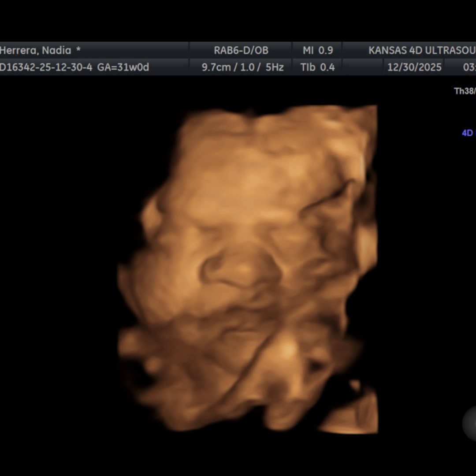Click the 5Hz frame rate value

274,67
